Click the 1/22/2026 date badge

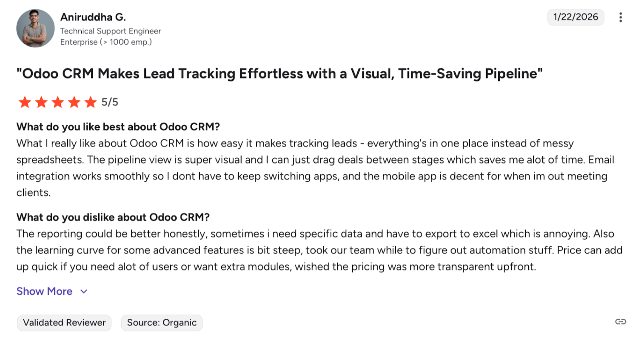(x=576, y=17)
